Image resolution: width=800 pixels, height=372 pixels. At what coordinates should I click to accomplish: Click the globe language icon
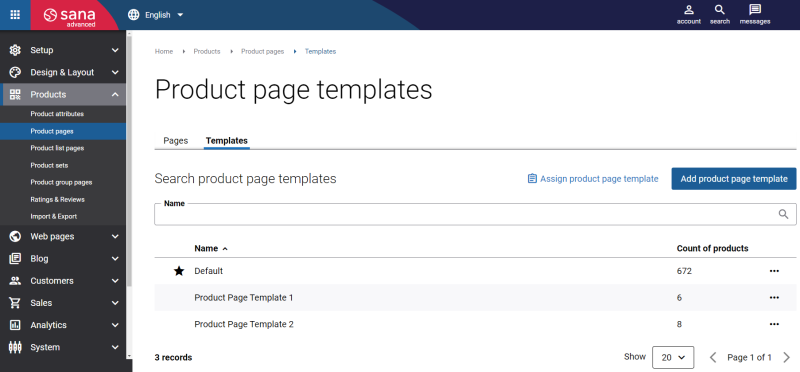134,15
